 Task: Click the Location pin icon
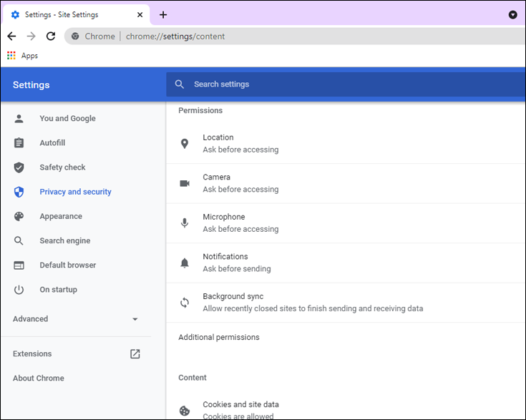click(x=185, y=144)
